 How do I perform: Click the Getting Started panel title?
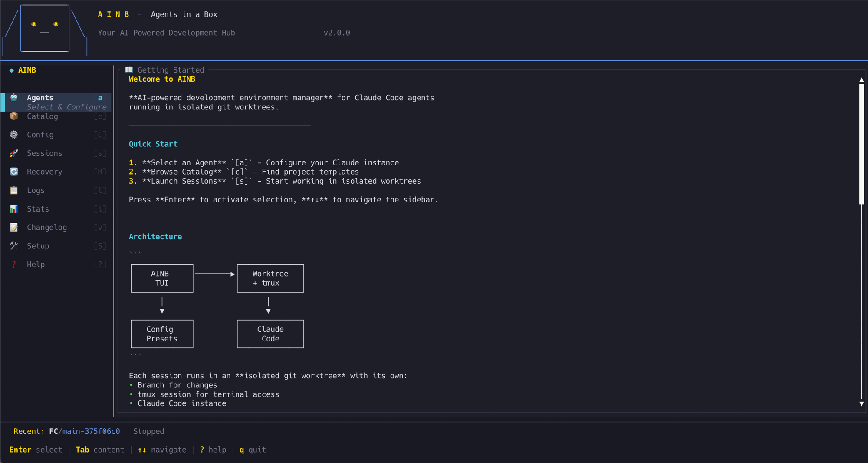coord(170,70)
